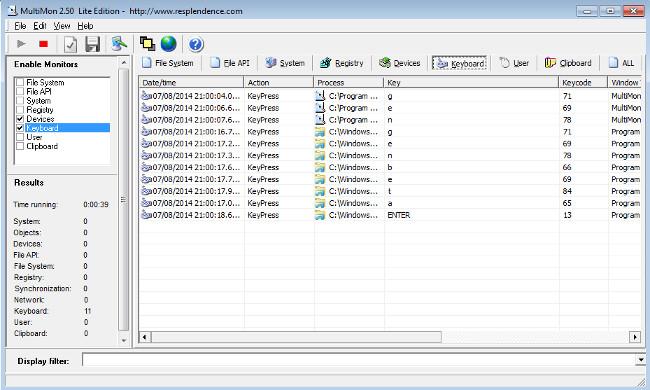
Task: Click the Keyboard results count 11
Action: pos(87,311)
